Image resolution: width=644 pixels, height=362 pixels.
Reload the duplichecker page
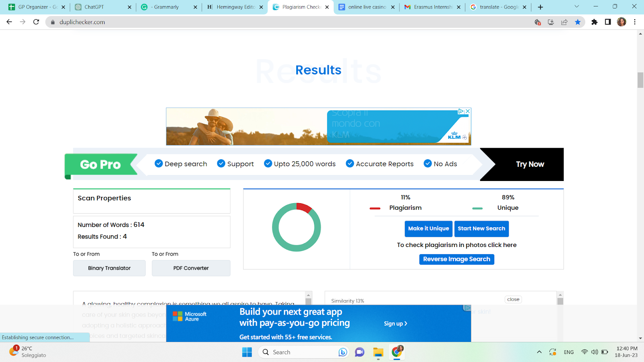click(36, 22)
